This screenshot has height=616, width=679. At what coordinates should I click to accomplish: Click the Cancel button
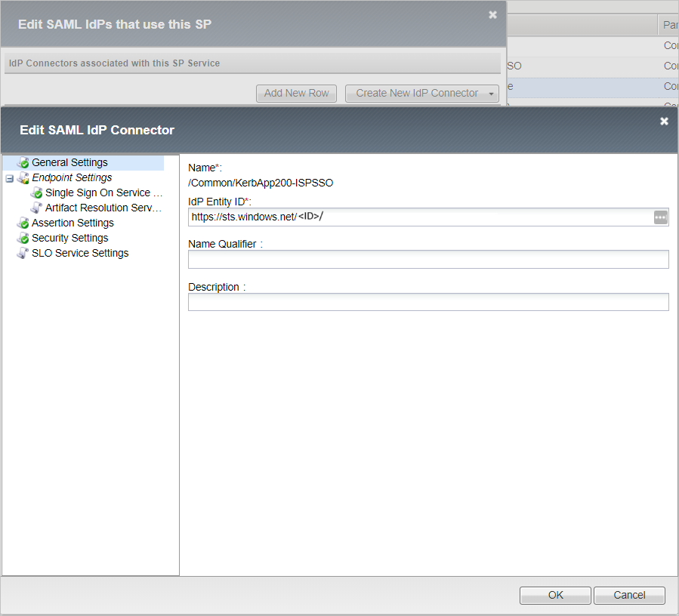coord(629,595)
